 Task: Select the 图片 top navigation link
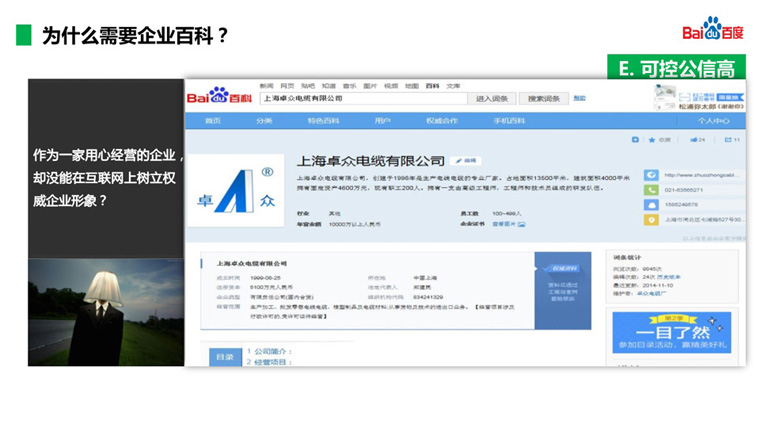370,86
